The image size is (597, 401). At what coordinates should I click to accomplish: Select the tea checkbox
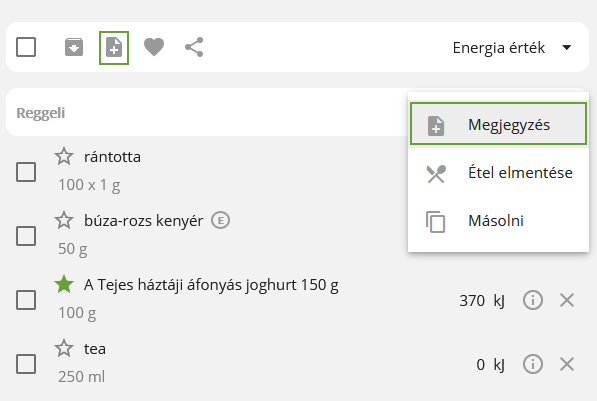click(x=26, y=364)
